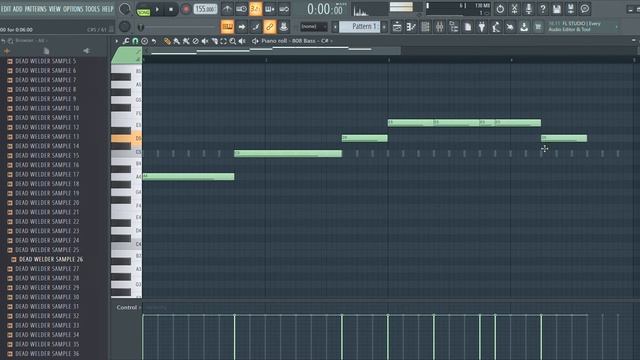
Task: Open the piano roll wrench tools icon
Action: click(x=126, y=41)
